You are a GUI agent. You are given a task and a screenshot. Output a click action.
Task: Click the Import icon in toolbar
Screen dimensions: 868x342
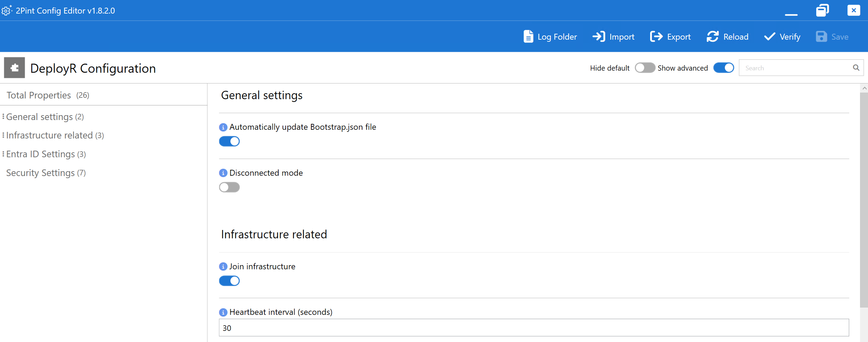(599, 37)
